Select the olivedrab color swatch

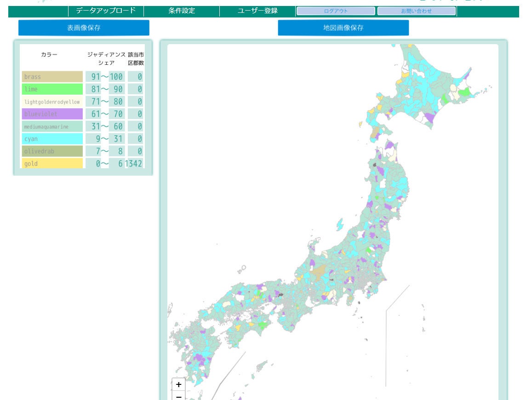click(52, 151)
